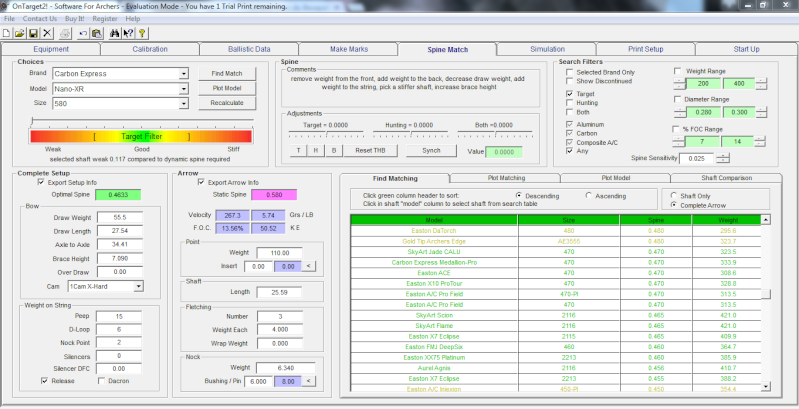Click the Draw Weight input field
This screenshot has width=799, height=409.
tap(120, 217)
